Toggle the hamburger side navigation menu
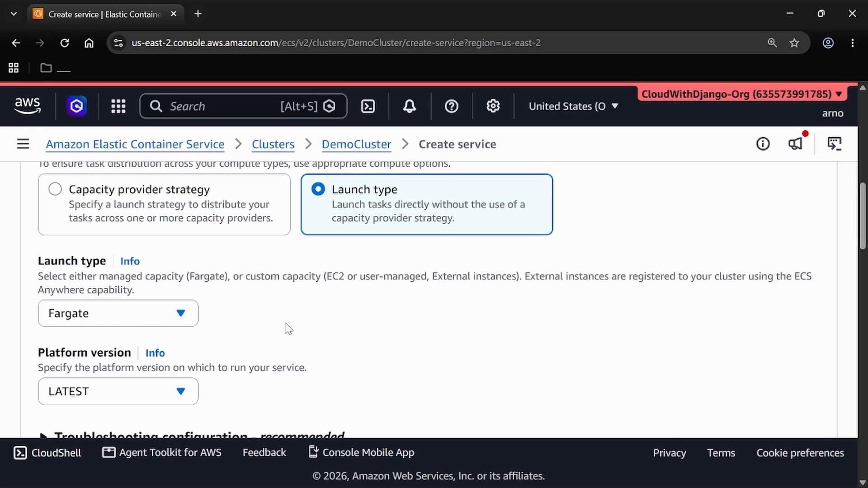The image size is (868, 488). 23,144
